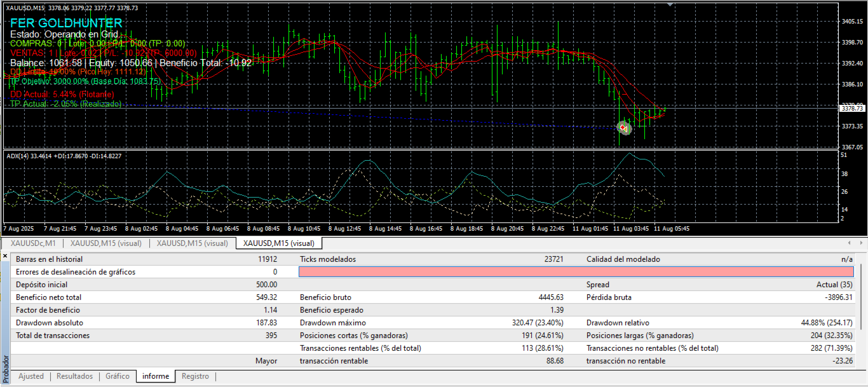Screen dimensions: 868x387
Task: Click the current price label 3378.73
Action: point(852,109)
